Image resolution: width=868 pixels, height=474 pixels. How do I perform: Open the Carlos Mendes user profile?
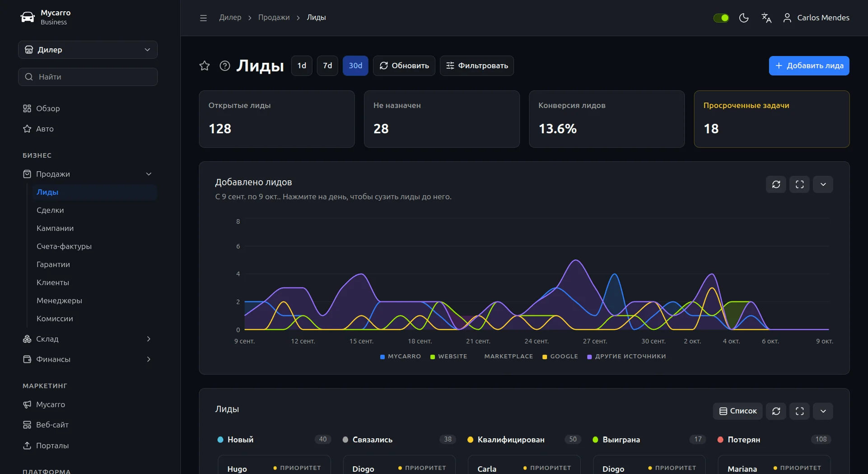click(816, 18)
